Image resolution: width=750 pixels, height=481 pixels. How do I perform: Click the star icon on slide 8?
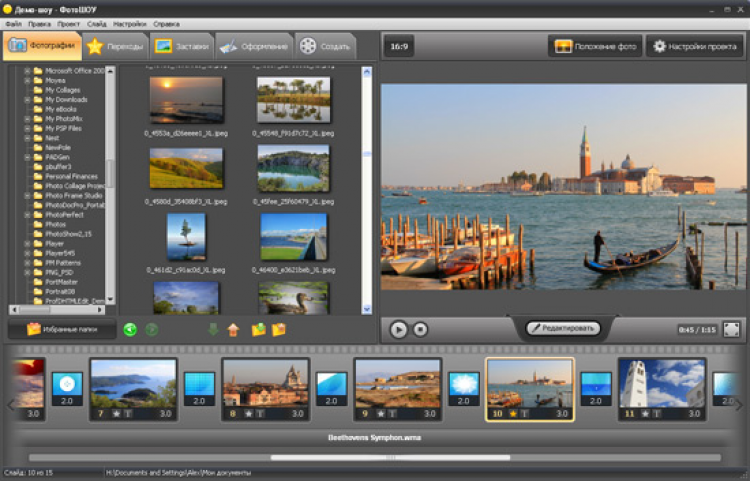(x=249, y=414)
